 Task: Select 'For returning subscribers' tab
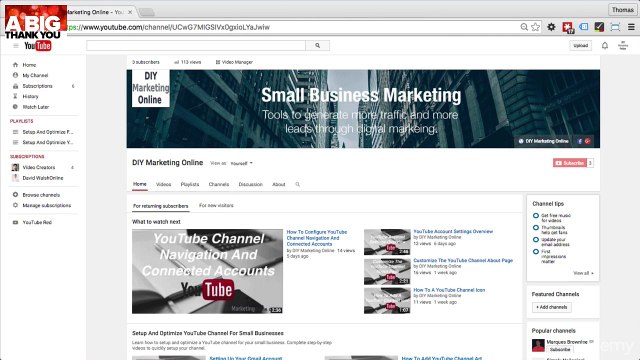coord(161,206)
